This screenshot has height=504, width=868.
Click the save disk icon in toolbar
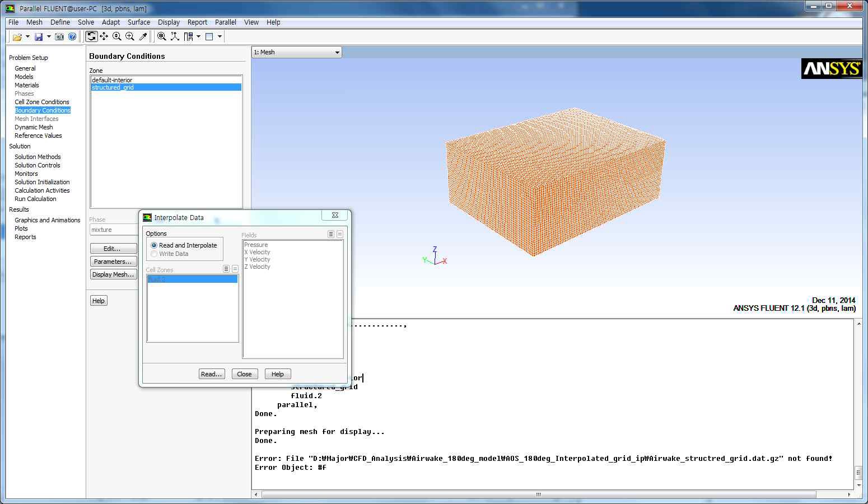click(39, 37)
